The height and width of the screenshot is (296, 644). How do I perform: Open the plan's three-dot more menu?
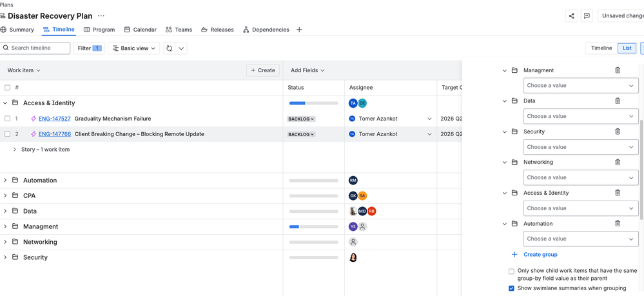point(101,15)
